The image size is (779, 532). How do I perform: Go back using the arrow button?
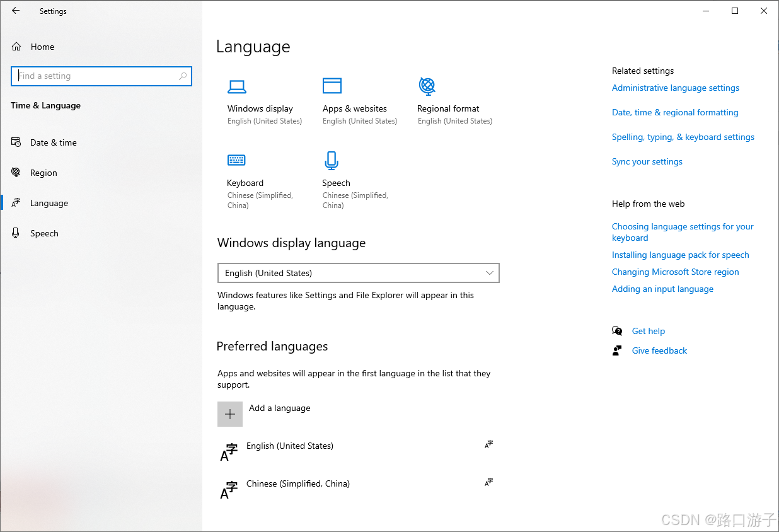[16, 11]
